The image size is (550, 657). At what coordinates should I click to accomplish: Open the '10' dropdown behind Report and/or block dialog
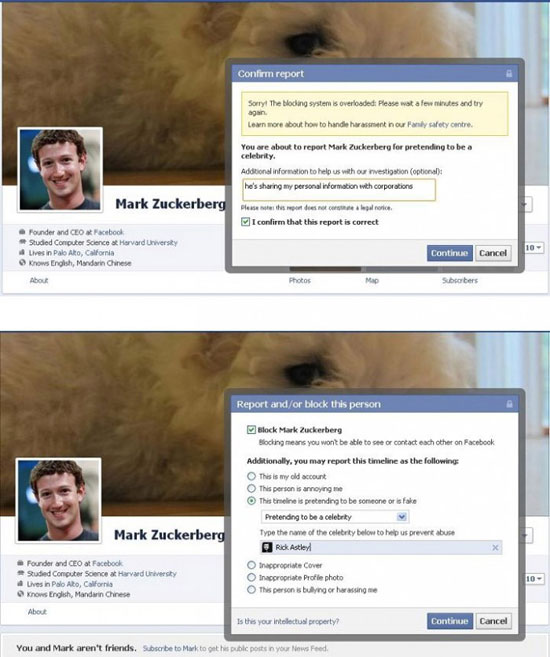click(x=533, y=579)
